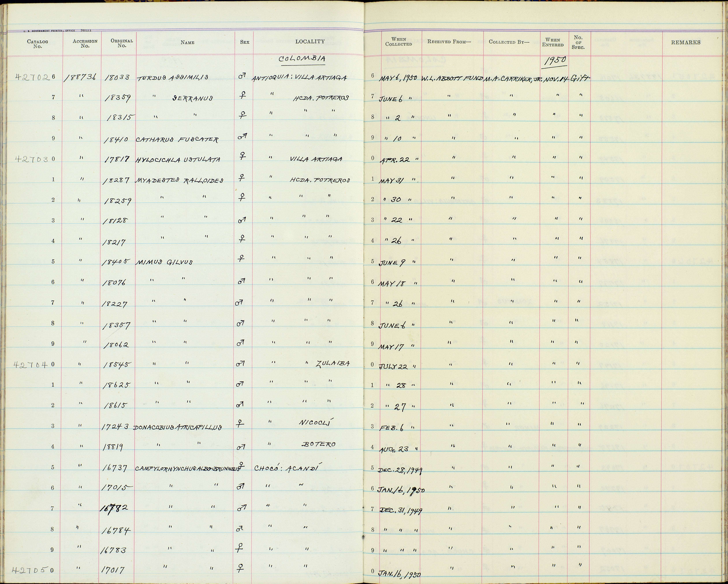Select the 'CATHARUS FUSCATER' name entry

(177, 139)
